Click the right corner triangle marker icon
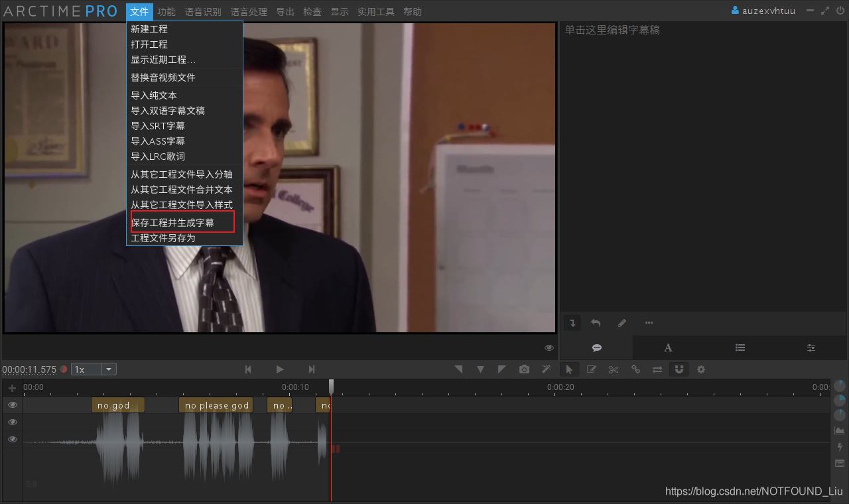The image size is (849, 504). coord(502,369)
